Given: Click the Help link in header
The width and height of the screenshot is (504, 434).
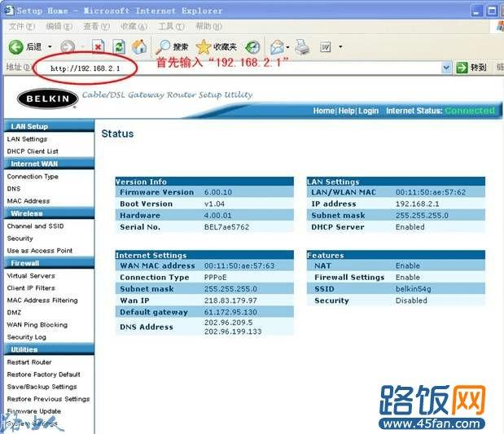Looking at the screenshot, I should coord(346,111).
